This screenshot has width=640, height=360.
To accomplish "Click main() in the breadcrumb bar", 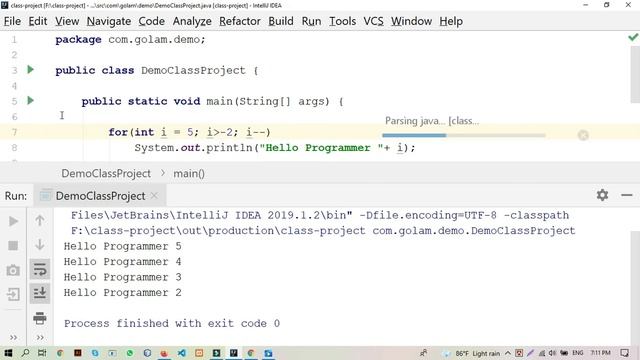I will [x=189, y=173].
